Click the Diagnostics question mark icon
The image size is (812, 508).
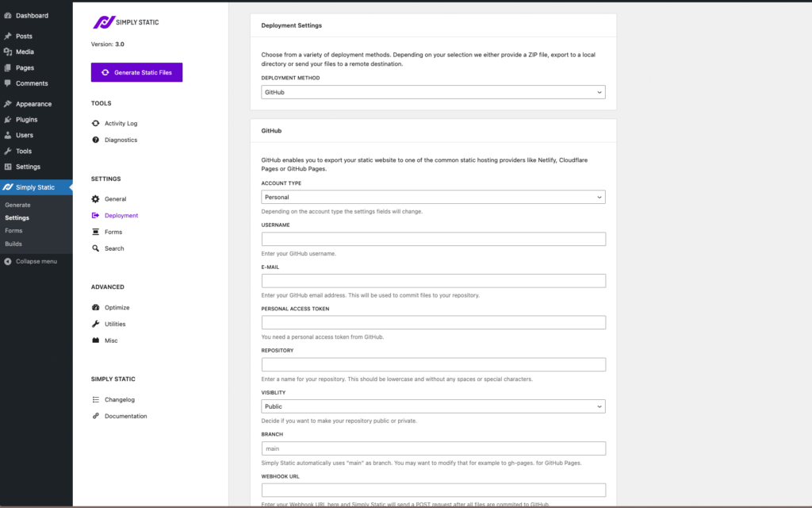[95, 140]
